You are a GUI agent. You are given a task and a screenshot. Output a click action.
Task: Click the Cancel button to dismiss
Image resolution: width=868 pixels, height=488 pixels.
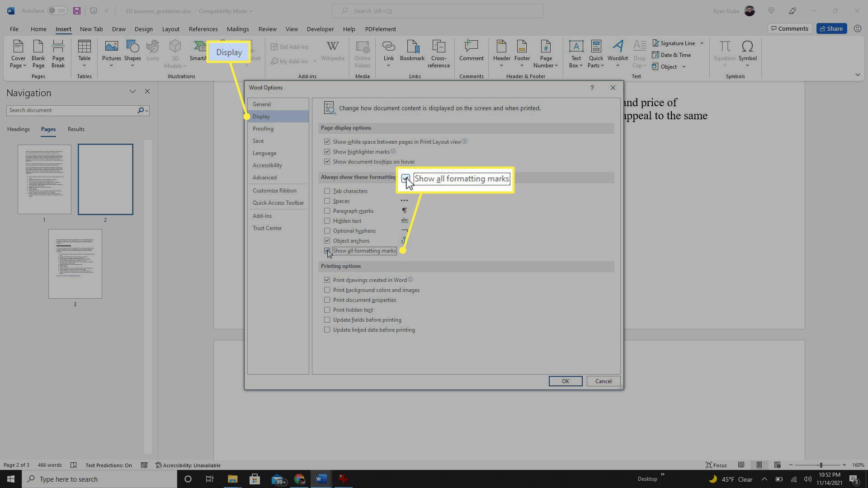tap(604, 381)
